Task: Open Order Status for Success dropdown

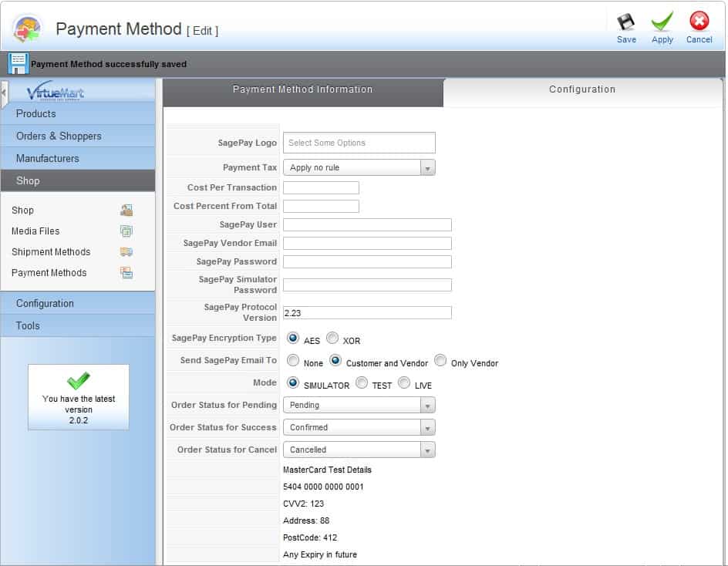Action: point(359,427)
